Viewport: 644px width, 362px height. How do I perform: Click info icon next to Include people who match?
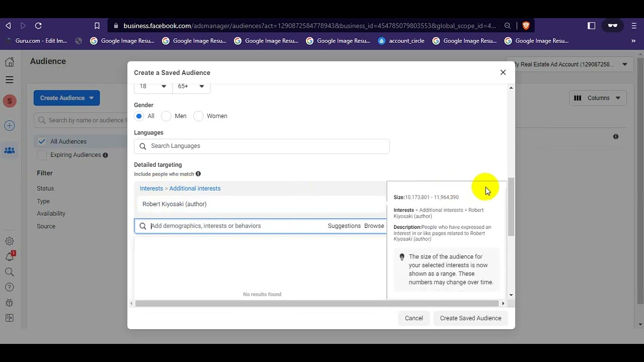coord(198,174)
